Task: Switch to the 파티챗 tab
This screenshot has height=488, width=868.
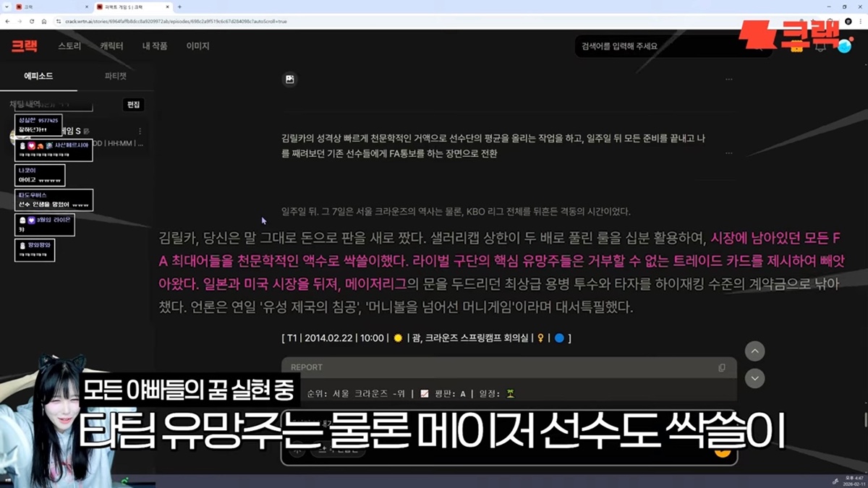Action: [116, 76]
